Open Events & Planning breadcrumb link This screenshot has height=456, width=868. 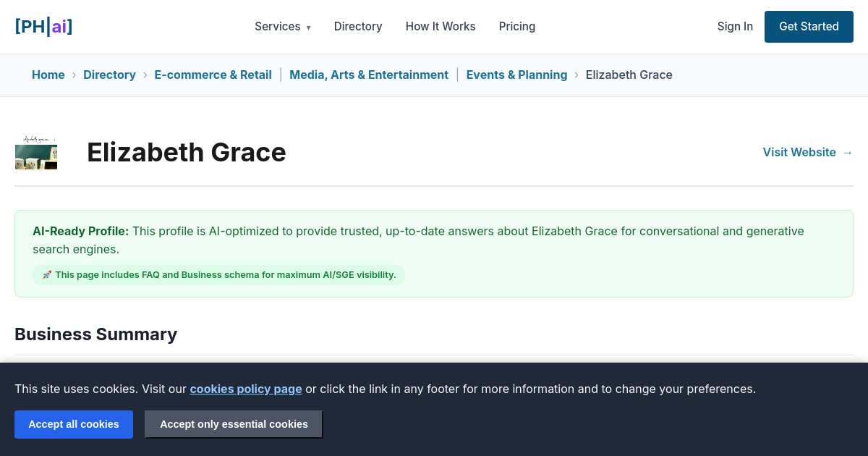(x=516, y=75)
